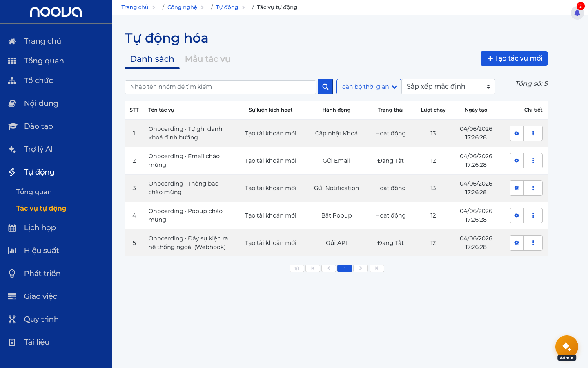
Task: Go to Trang chủ breadcrumb link
Action: [135, 7]
